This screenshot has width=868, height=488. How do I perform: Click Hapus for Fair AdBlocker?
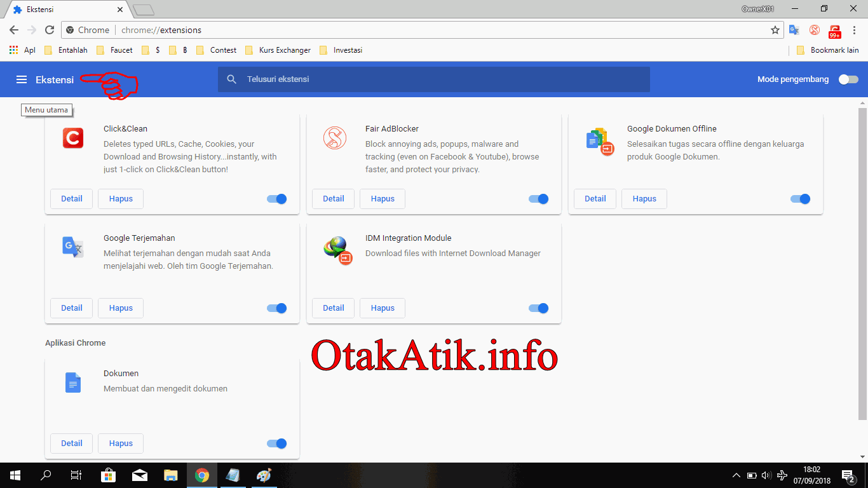point(383,199)
